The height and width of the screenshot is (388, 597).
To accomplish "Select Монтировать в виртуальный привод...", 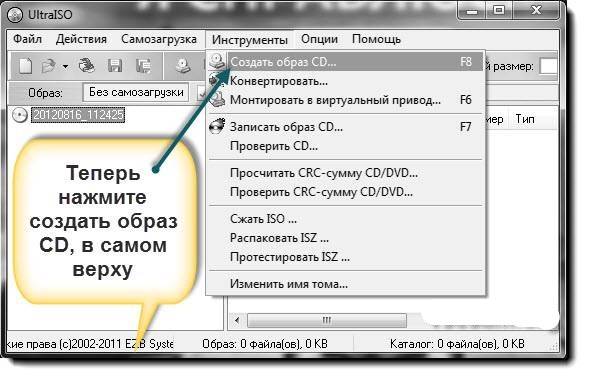I will pos(346,100).
